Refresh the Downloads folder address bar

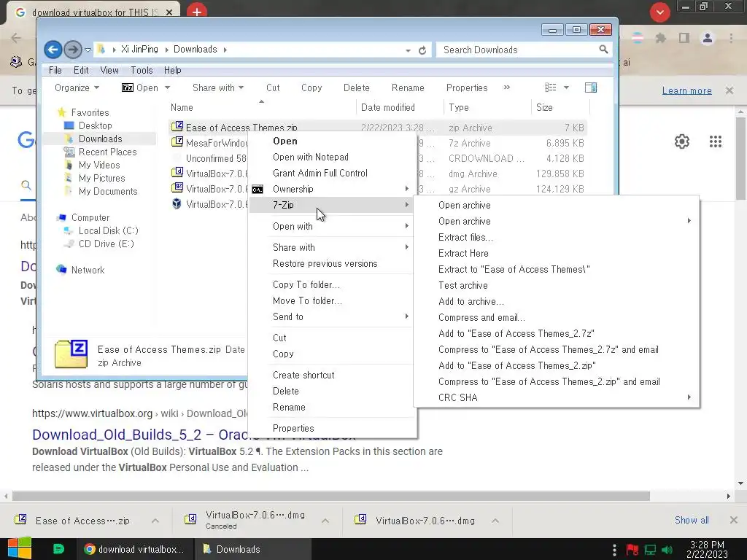coord(422,50)
